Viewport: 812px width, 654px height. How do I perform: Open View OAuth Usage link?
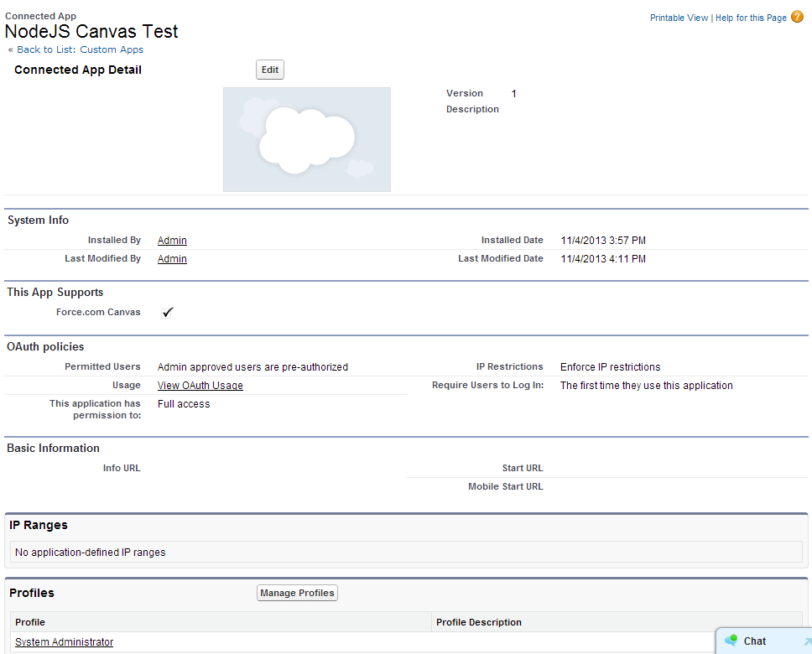200,385
